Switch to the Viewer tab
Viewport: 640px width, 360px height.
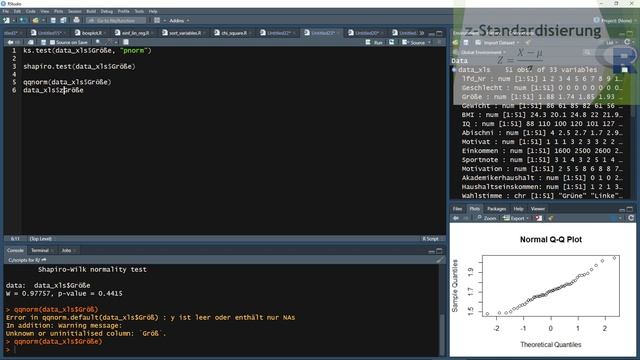[x=538, y=209]
